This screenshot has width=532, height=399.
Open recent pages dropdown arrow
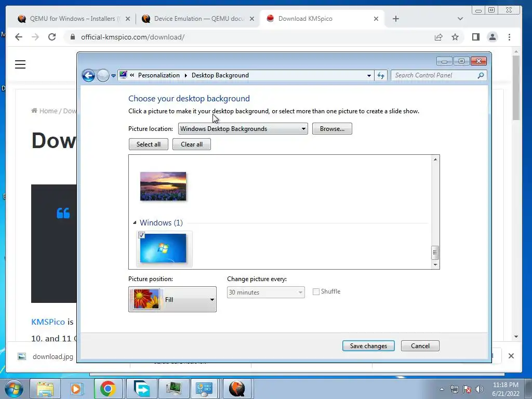pyautogui.click(x=113, y=76)
